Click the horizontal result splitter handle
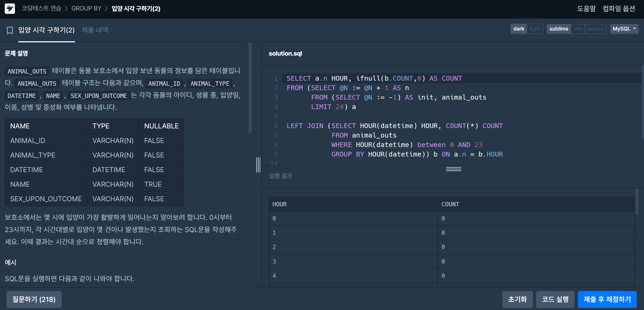This screenshot has width=644, height=310. (454, 169)
